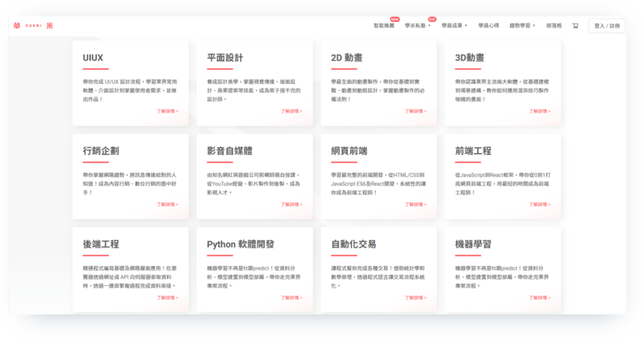This screenshot has width=644, height=340.
Task: Click the Xuemi logo in the header
Action: [x=34, y=26]
